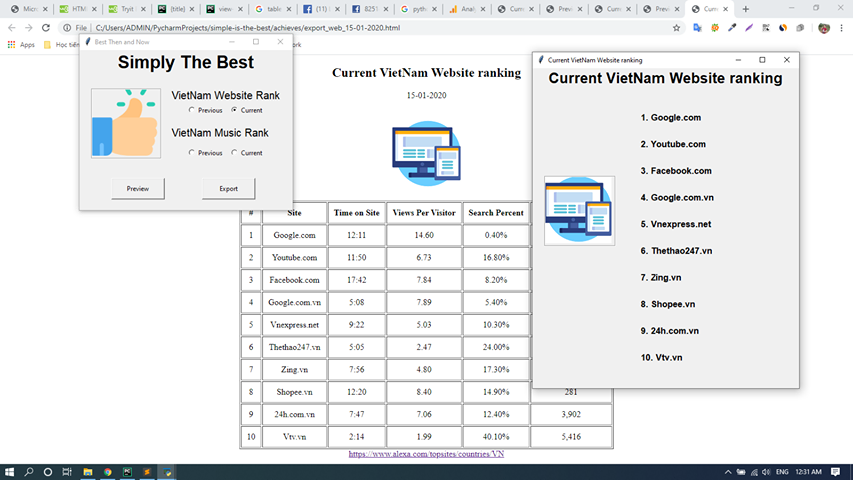Open the taskbar clock showing 12:31 AM

click(808, 472)
